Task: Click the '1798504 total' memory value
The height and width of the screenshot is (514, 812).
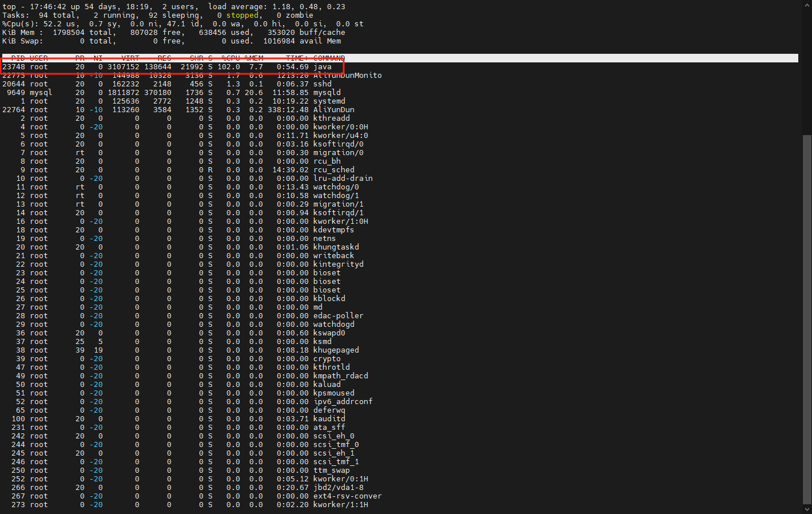Action: pos(82,33)
